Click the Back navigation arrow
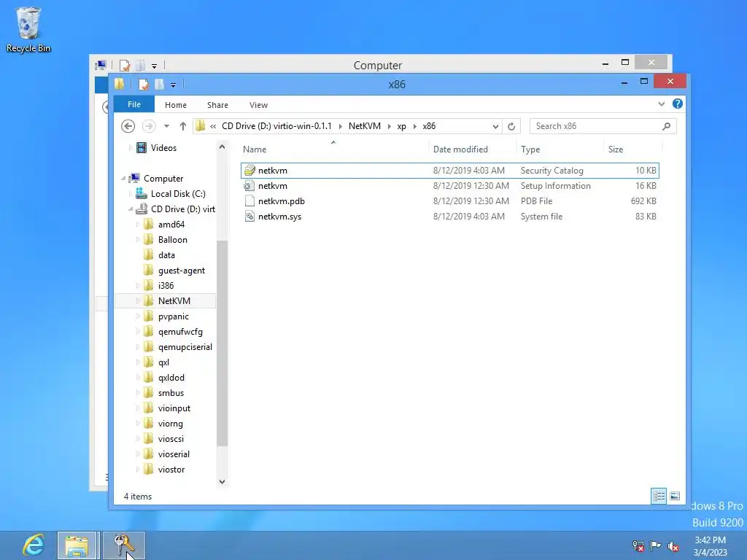 point(128,126)
